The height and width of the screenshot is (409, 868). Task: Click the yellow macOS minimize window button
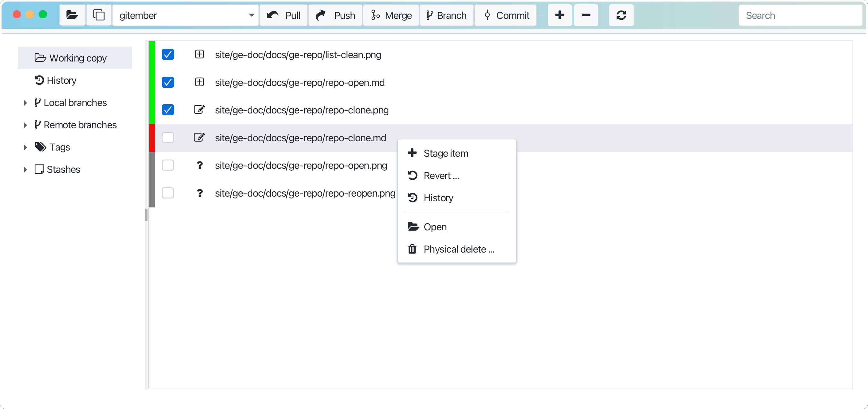pyautogui.click(x=30, y=14)
